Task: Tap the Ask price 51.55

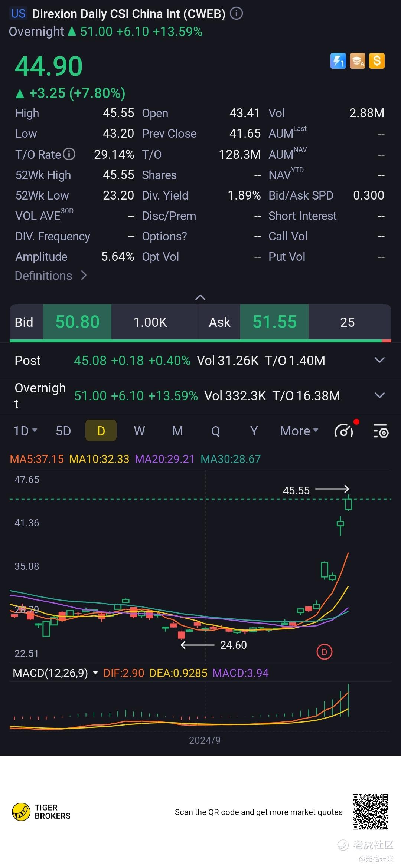Action: 274,322
